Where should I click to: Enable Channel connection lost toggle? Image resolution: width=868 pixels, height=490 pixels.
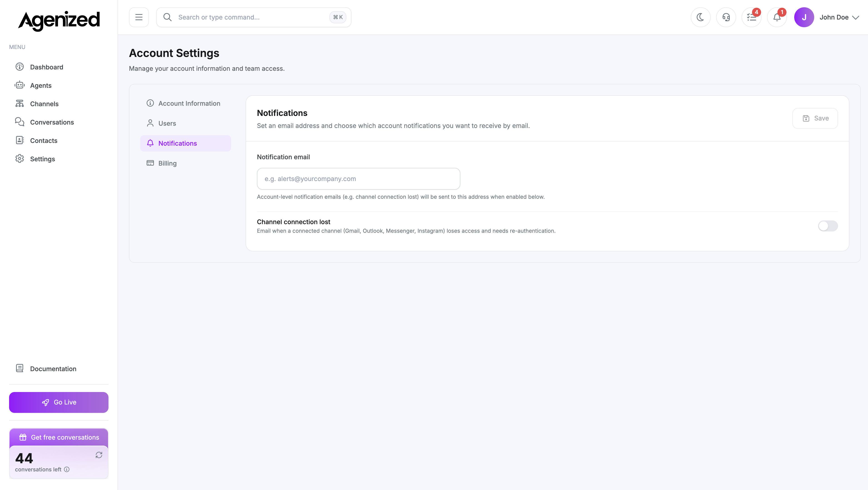(828, 226)
